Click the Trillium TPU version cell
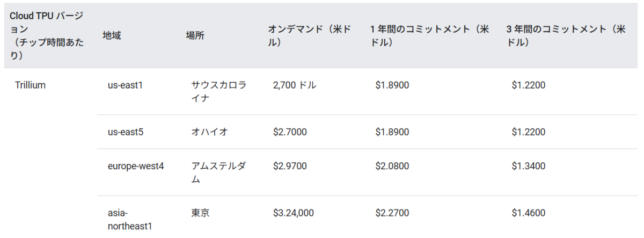This screenshot has height=238, width=644. [x=30, y=85]
